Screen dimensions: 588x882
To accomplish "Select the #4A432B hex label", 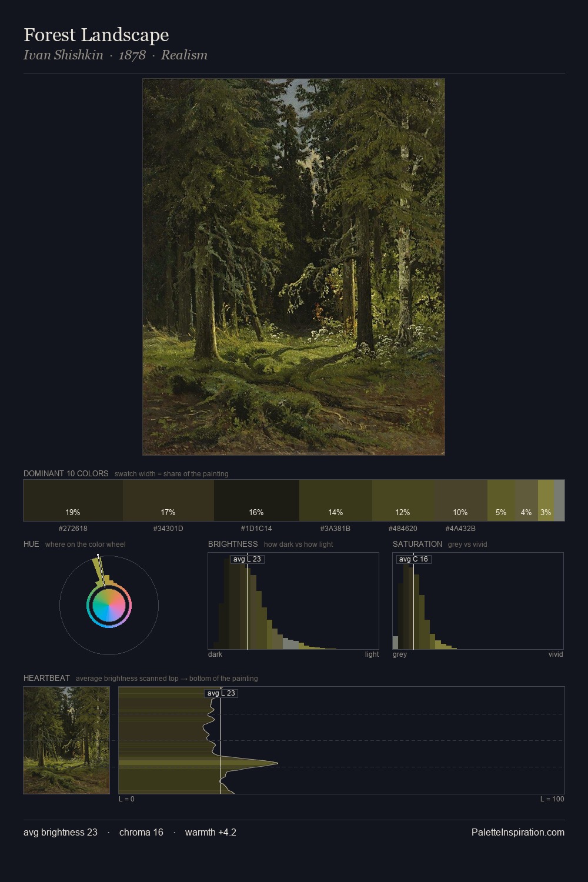I will 460,529.
